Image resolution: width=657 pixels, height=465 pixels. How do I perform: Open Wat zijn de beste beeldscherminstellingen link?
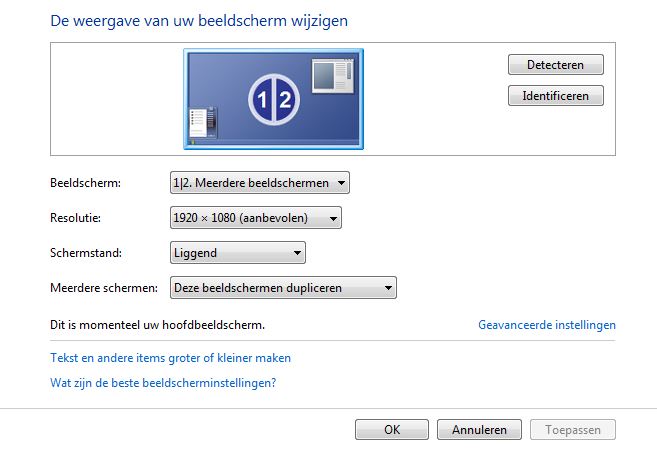[x=163, y=382]
